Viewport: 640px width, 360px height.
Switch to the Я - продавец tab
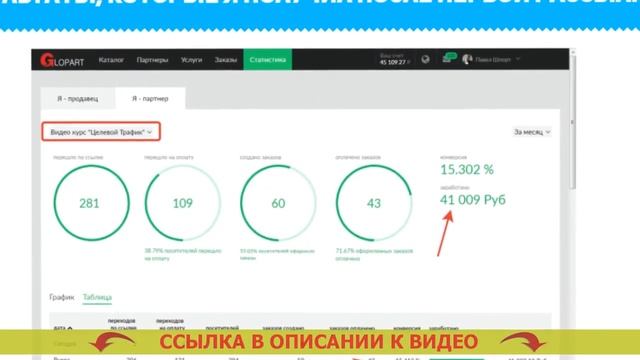coord(78,98)
